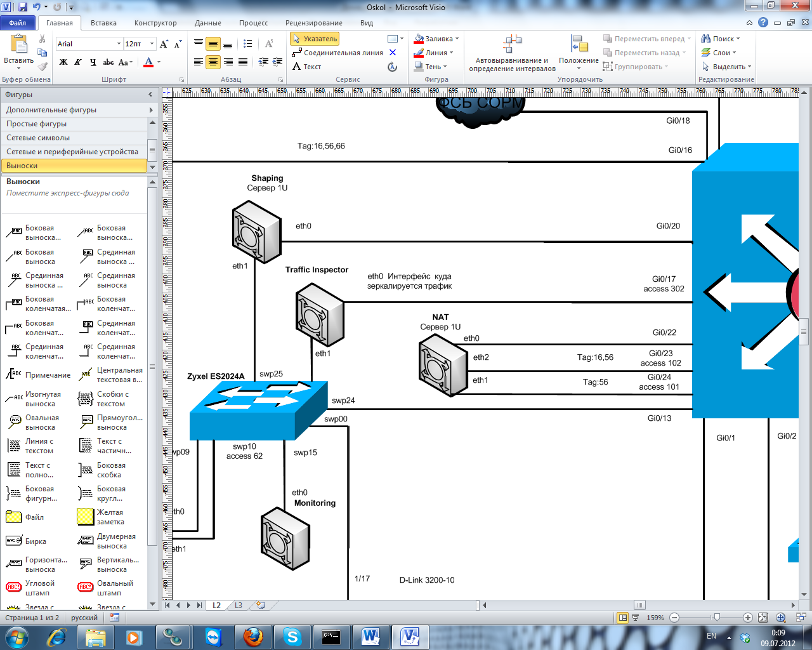
Task: Open the Поиск find menu
Action: tap(721, 39)
